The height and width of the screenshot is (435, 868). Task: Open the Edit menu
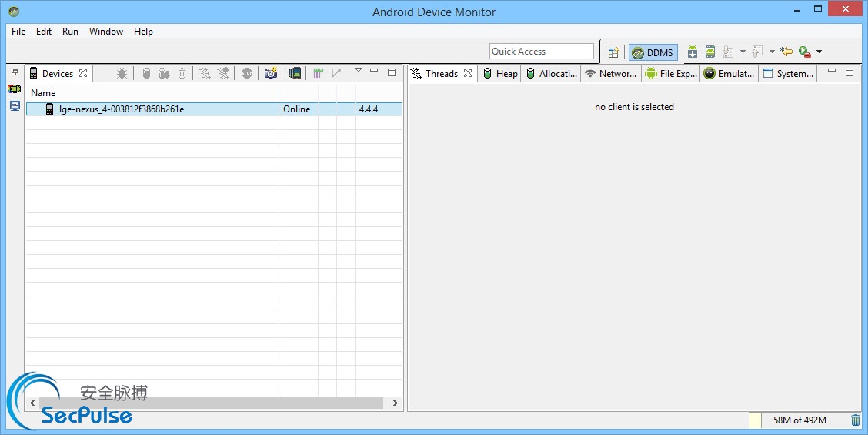(44, 32)
